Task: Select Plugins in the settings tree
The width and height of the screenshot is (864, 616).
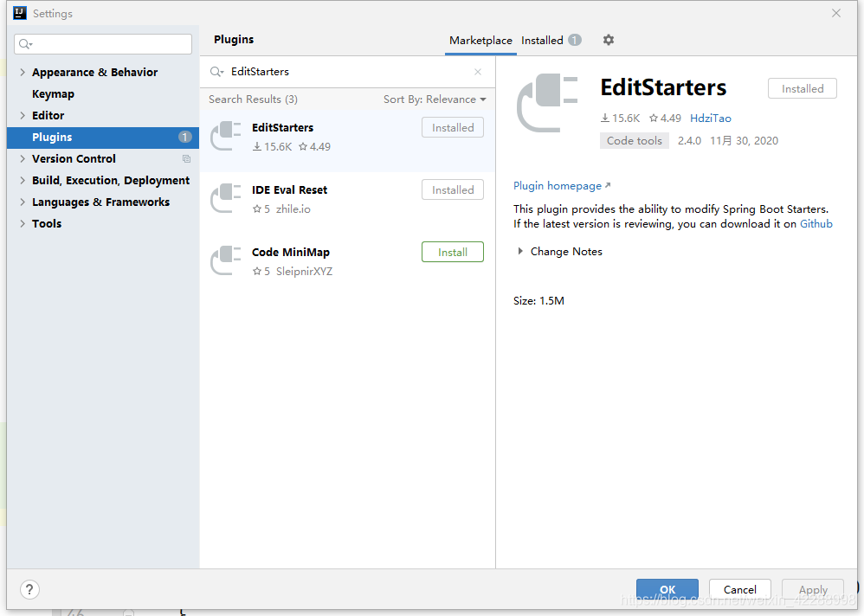Action: (103, 137)
